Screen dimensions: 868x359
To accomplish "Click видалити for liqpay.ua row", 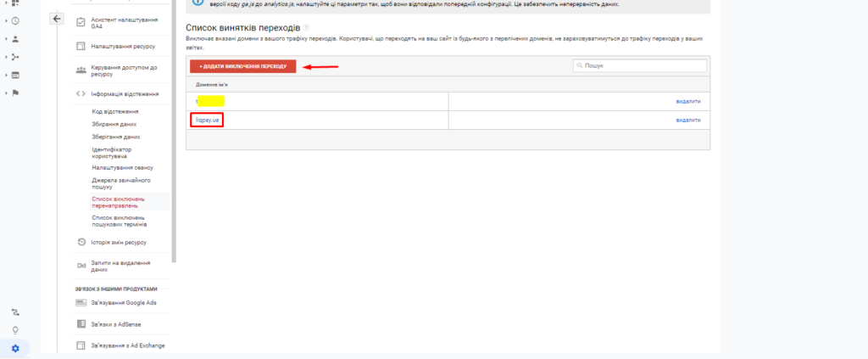I will [x=688, y=120].
